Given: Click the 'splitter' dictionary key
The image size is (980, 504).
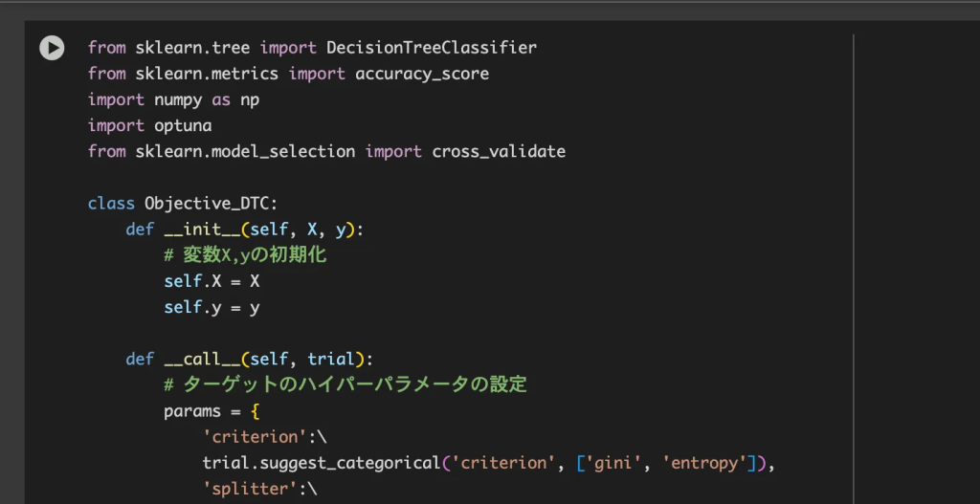Looking at the screenshot, I should tap(252, 489).
